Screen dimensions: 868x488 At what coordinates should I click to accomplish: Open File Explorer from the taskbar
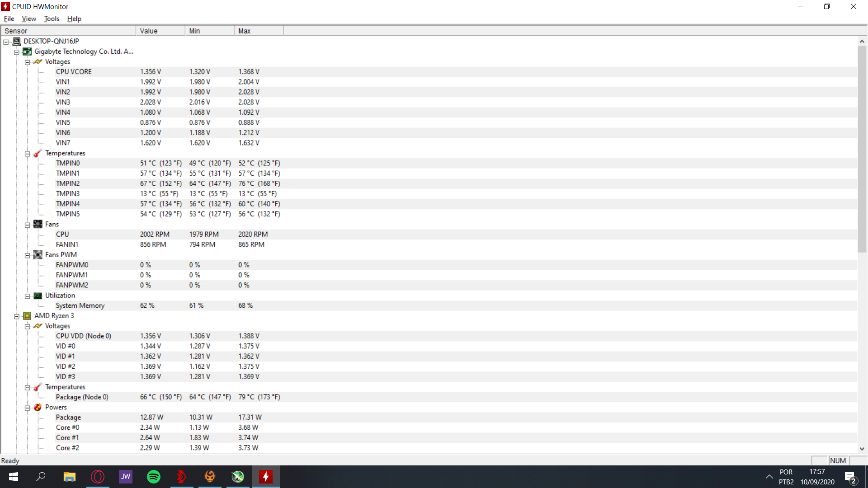(69, 477)
